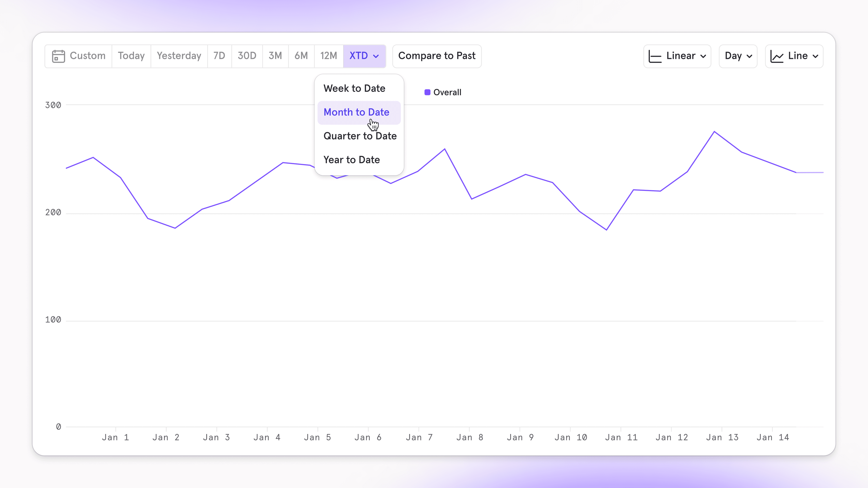868x488 pixels.
Task: Select the Today date range
Action: 131,56
